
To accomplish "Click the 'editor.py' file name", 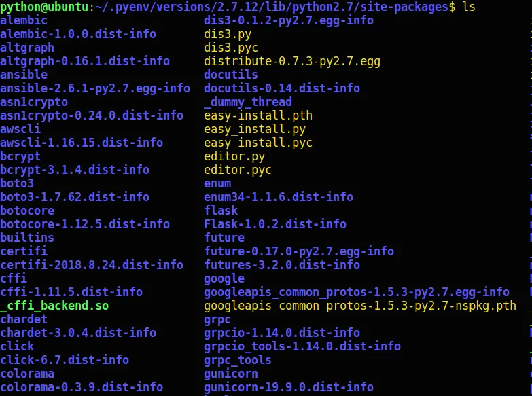I will (x=234, y=156).
